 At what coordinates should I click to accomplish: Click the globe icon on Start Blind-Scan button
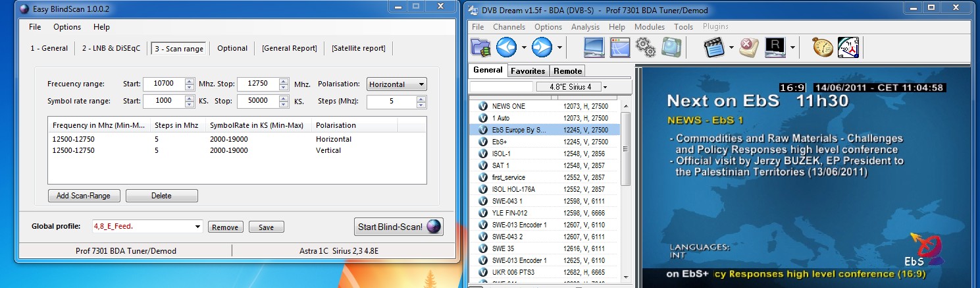tap(432, 227)
